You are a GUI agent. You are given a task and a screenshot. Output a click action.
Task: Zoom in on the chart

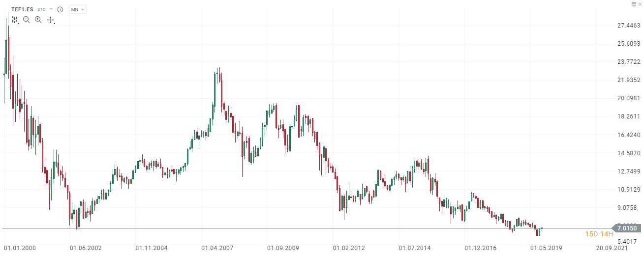(38, 20)
